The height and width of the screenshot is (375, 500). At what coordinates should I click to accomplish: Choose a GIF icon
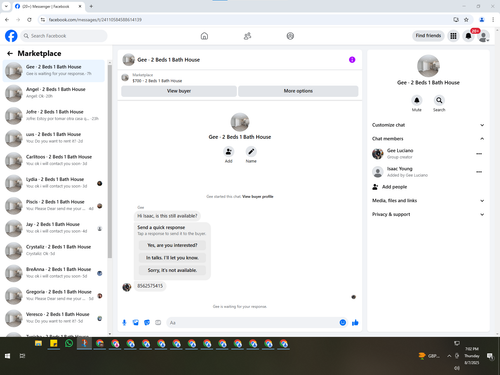pos(158,322)
